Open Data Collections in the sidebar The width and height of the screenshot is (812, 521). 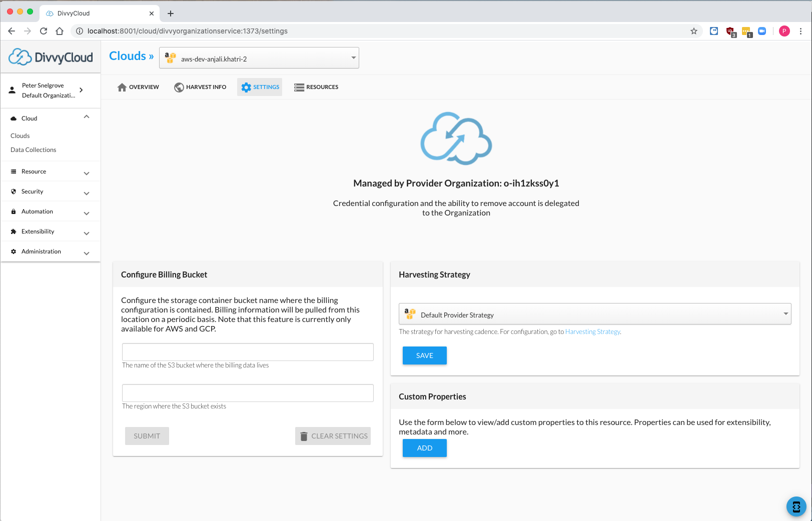pos(34,150)
